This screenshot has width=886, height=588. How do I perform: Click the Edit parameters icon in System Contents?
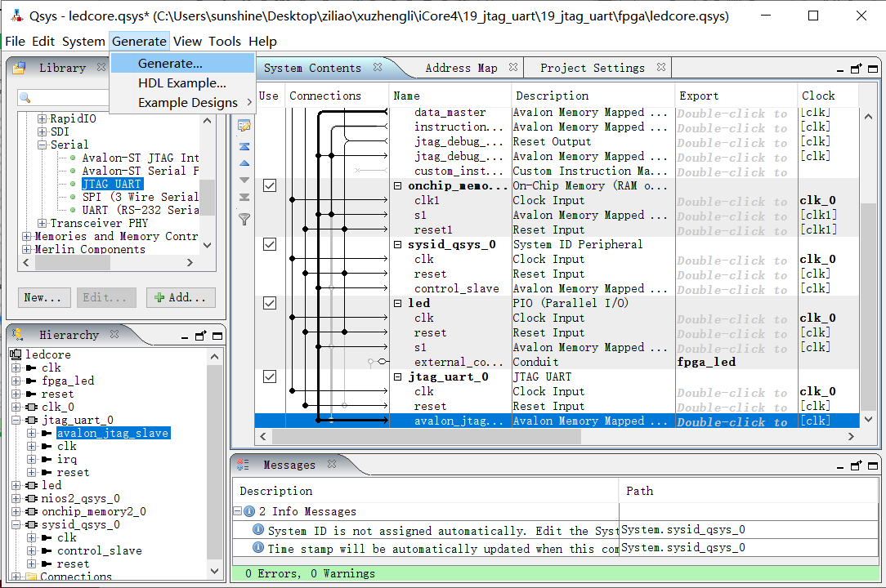tap(244, 127)
